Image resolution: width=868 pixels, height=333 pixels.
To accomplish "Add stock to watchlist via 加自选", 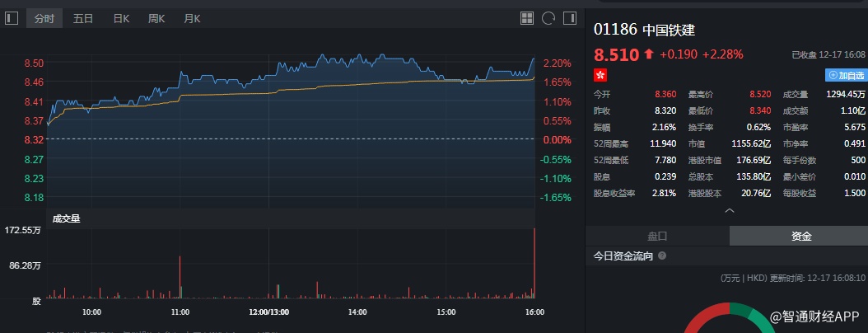I will 847,75.
